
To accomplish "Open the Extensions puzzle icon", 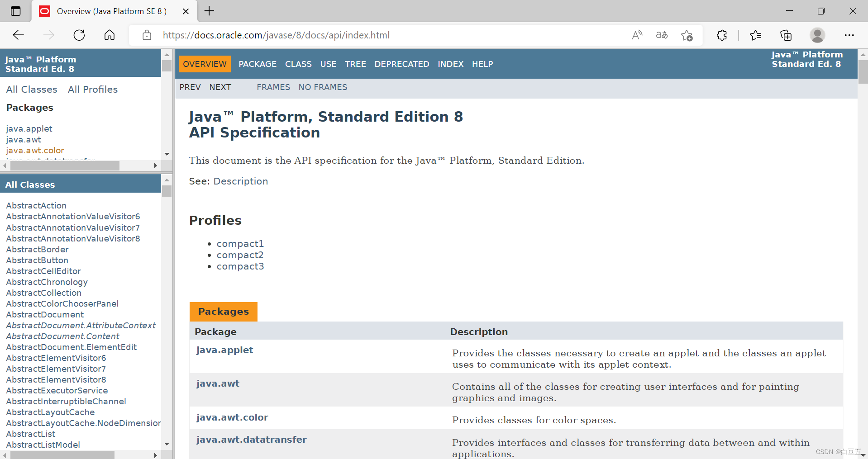I will [722, 35].
